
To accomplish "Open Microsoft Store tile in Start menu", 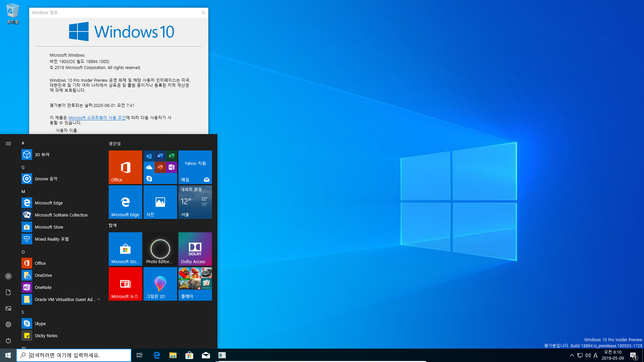I will click(x=125, y=248).
